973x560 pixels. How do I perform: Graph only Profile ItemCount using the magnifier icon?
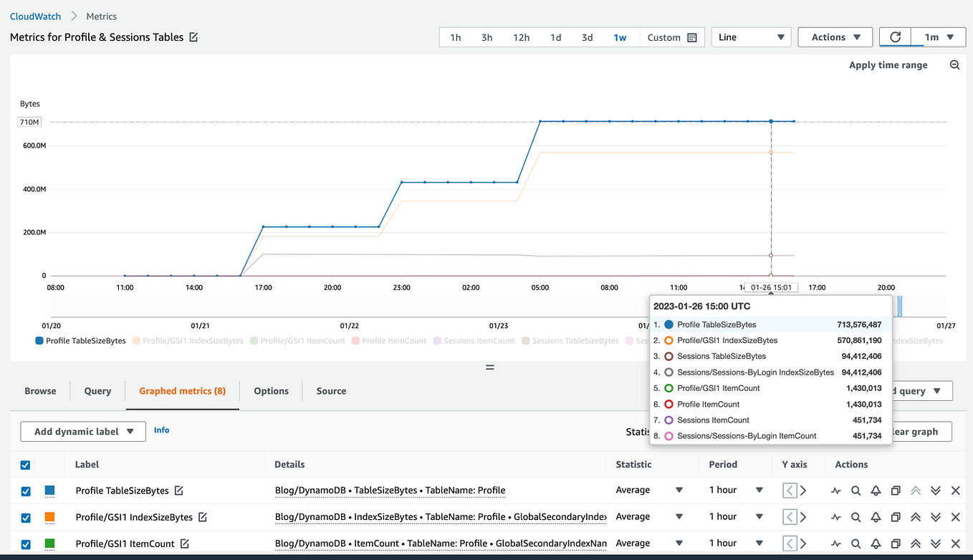pyautogui.click(x=855, y=543)
